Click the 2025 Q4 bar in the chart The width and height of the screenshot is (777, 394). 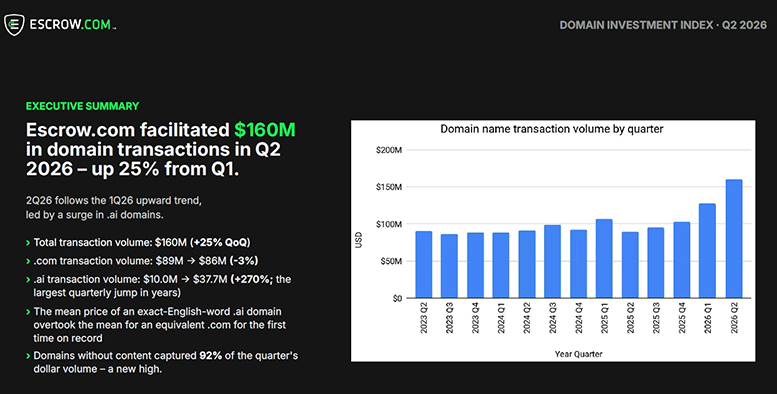[x=682, y=260]
